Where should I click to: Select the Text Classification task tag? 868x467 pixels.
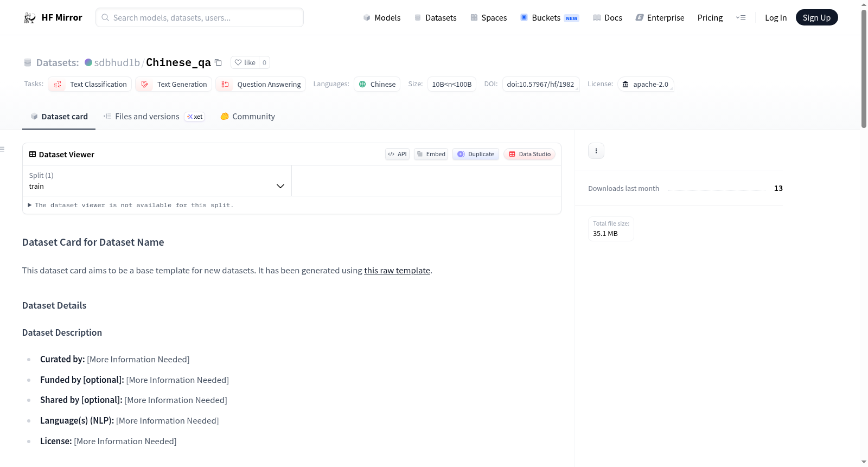coord(90,84)
